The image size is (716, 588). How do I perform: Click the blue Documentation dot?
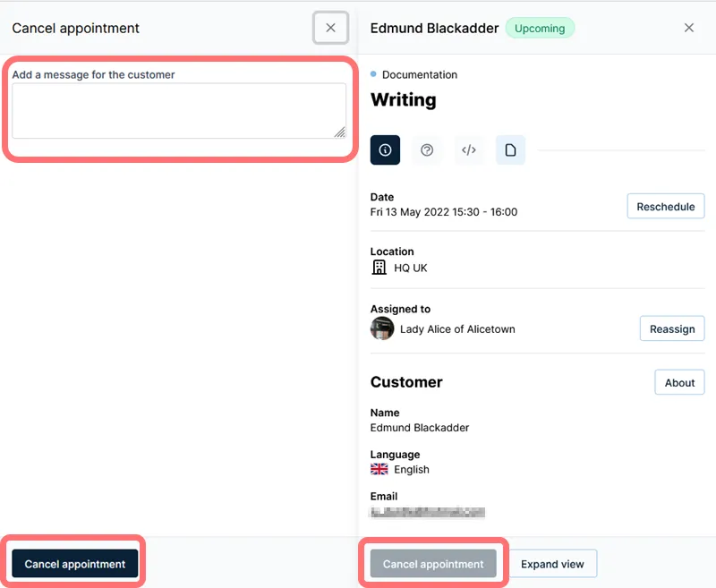tap(373, 74)
